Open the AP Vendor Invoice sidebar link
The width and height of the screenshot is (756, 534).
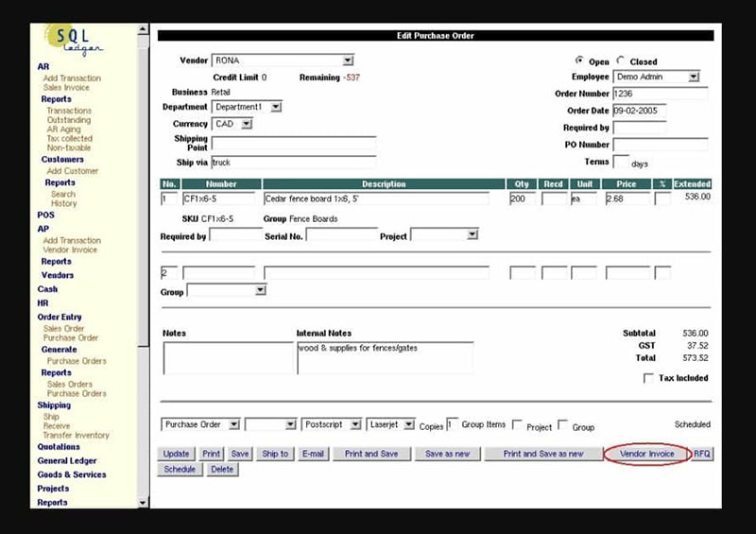(70, 250)
